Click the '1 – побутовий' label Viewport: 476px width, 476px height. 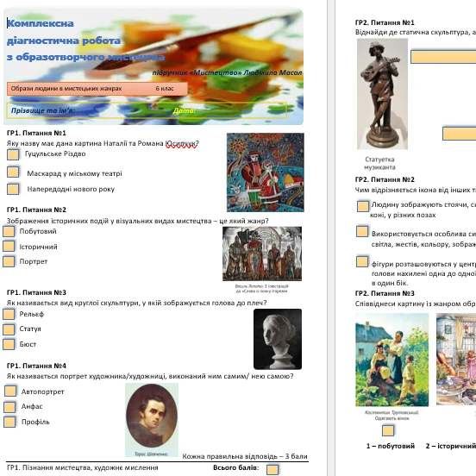point(391,446)
